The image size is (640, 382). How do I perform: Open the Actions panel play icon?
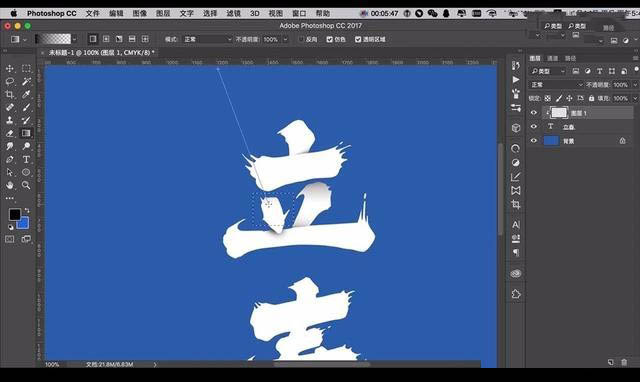[x=516, y=80]
